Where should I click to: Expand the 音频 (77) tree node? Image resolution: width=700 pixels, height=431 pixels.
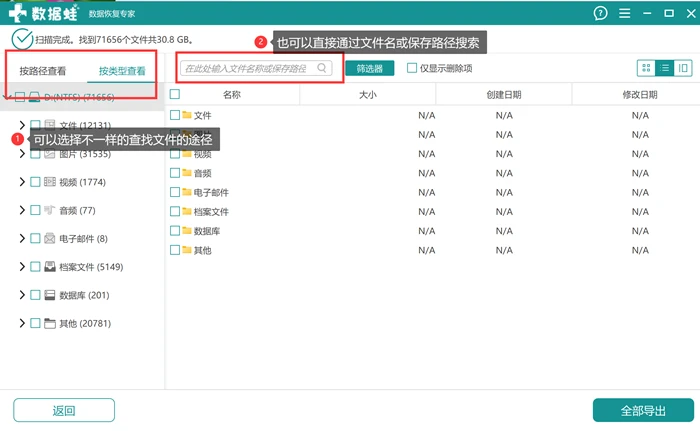coord(22,210)
